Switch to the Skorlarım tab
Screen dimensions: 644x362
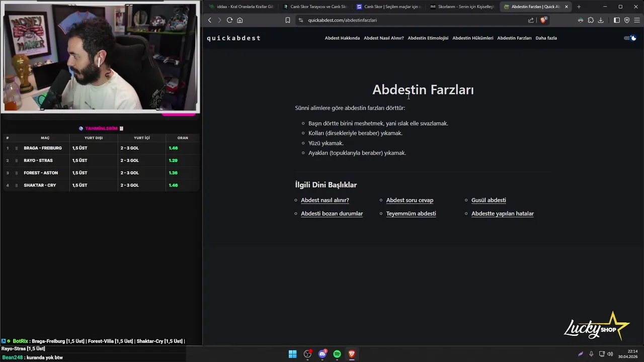tap(462, 7)
